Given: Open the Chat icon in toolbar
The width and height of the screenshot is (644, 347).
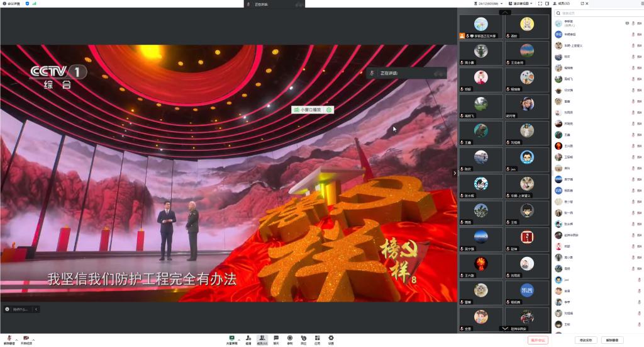Looking at the screenshot, I should 276,339.
